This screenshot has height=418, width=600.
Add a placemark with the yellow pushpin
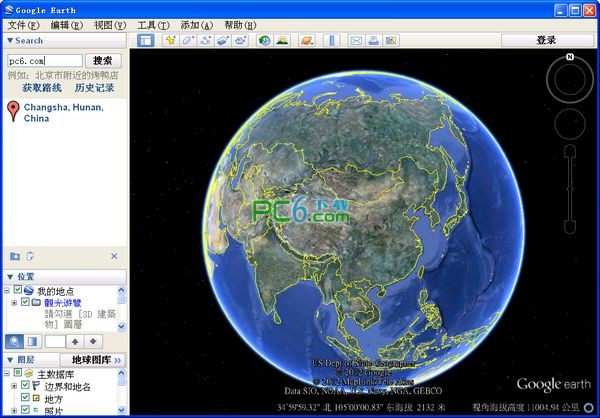pyautogui.click(x=170, y=40)
